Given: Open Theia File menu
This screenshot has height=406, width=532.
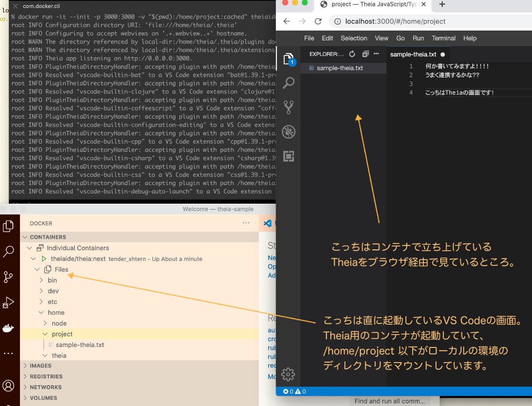Looking at the screenshot, I should pyautogui.click(x=309, y=38).
